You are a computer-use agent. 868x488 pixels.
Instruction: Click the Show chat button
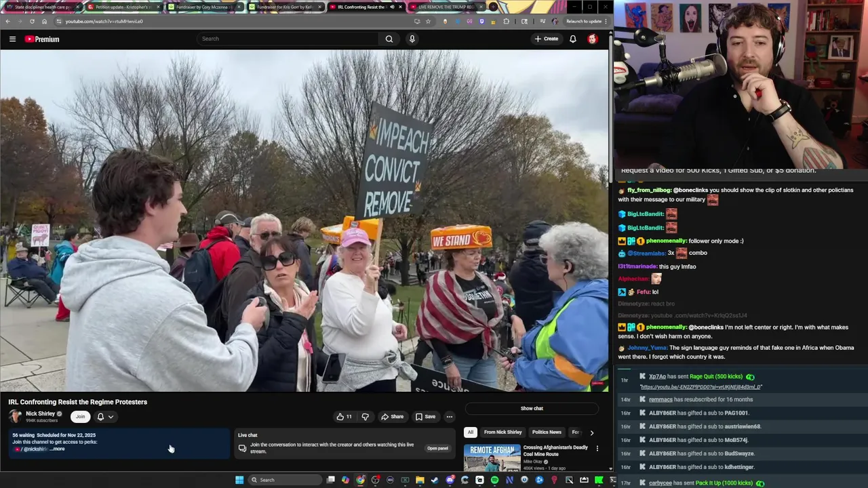532,409
